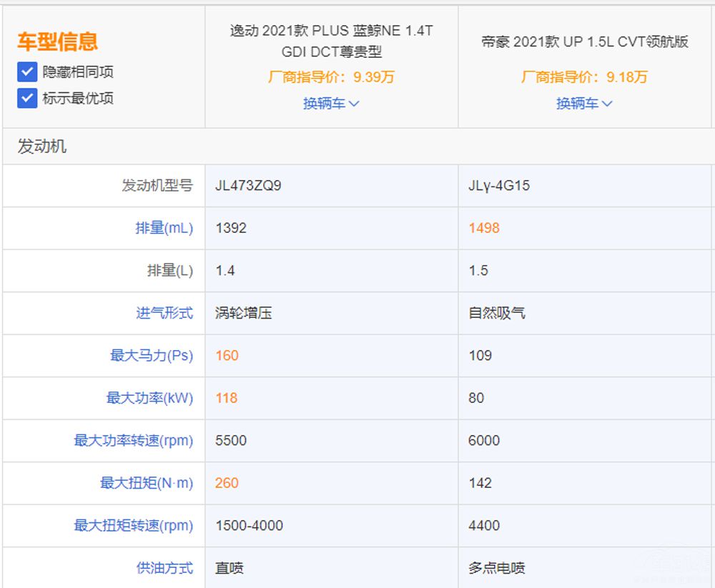The image size is (715, 588).
Task: Click the 帝豪 2021款 UP 1.5L CVT领航版 title
Action: (x=585, y=41)
